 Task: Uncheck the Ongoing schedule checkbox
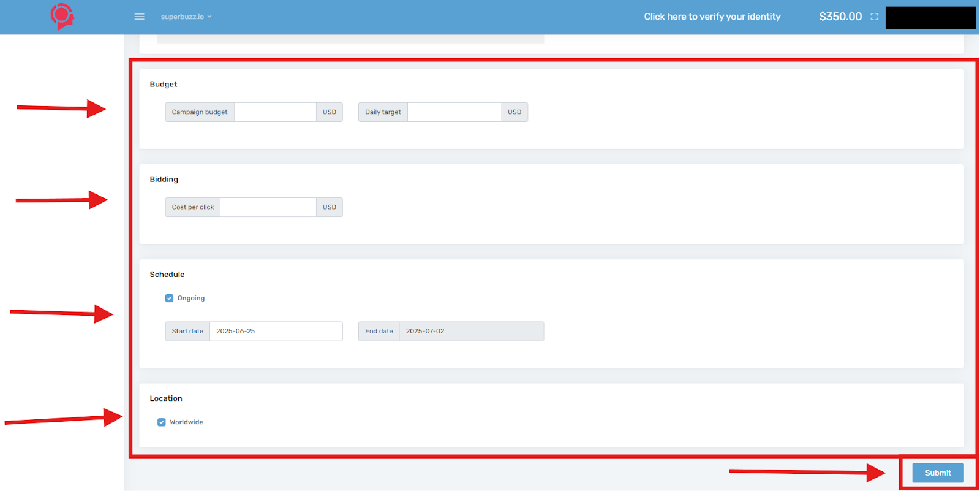(x=170, y=299)
